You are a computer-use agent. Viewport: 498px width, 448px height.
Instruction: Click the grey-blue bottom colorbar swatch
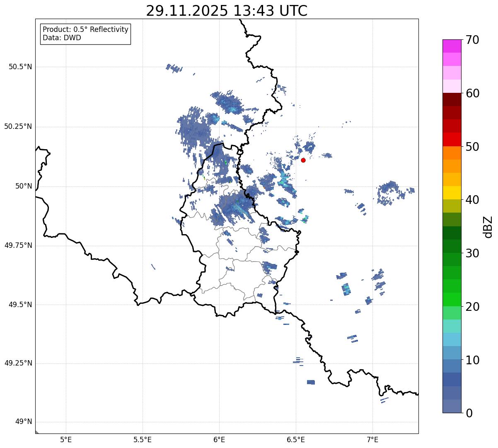[x=452, y=406]
